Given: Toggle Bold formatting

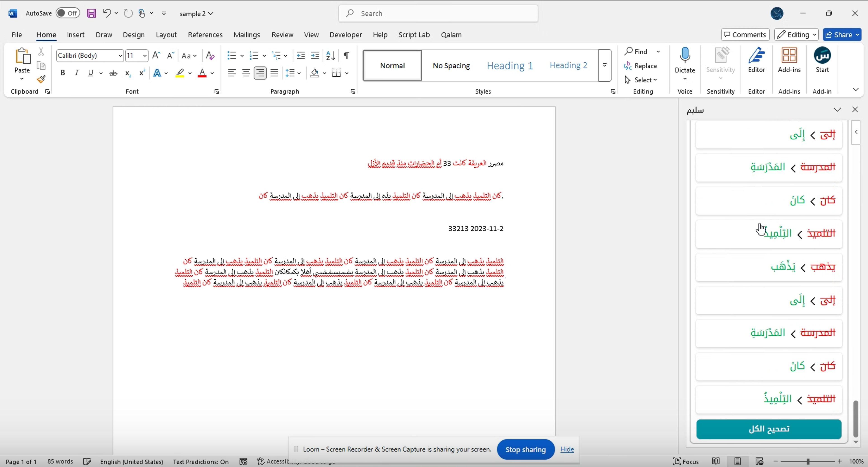Looking at the screenshot, I should (x=62, y=73).
